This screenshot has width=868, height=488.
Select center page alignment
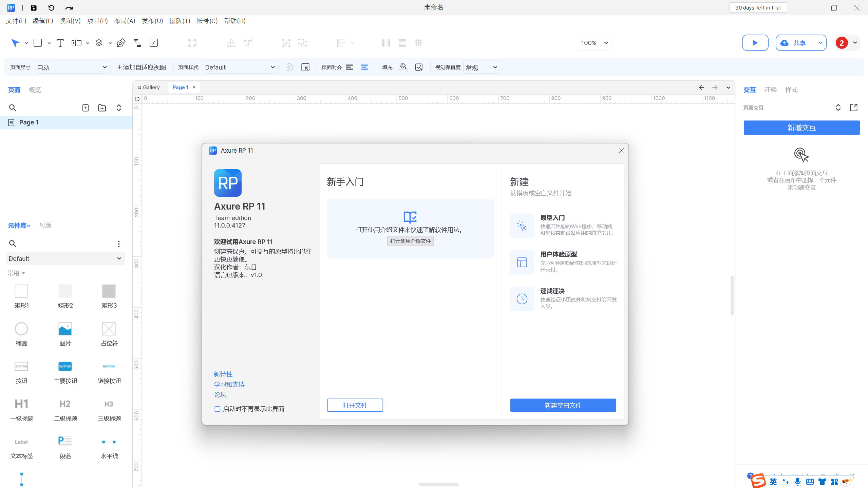point(364,67)
